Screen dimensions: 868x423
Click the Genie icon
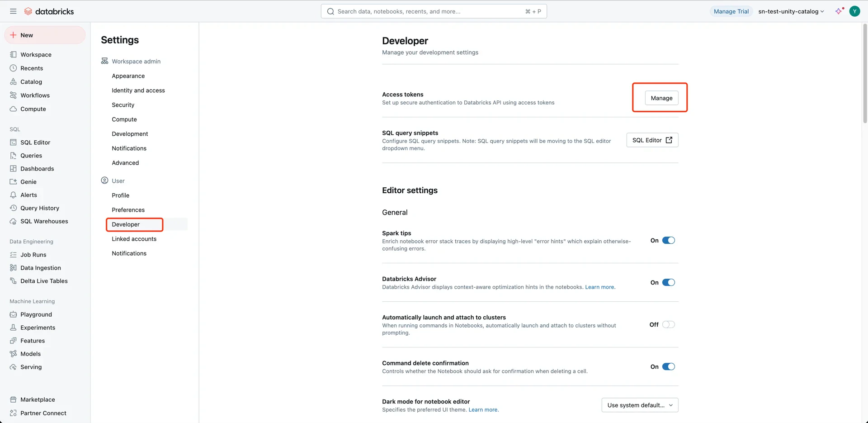tap(13, 181)
